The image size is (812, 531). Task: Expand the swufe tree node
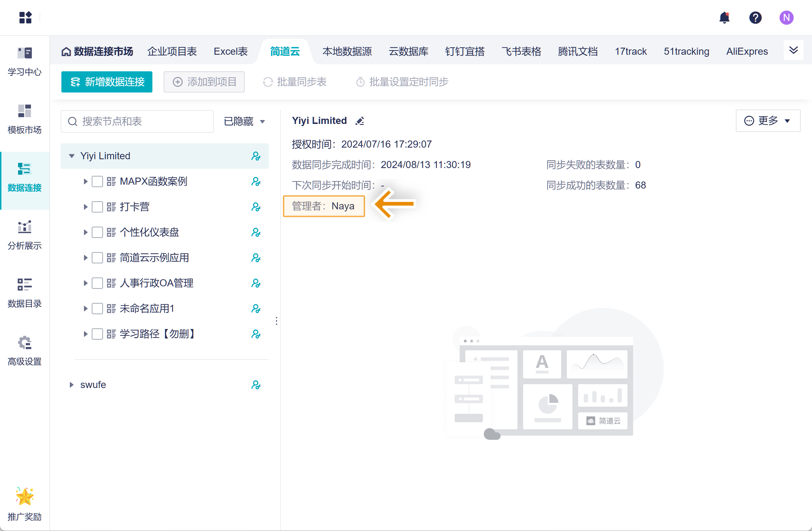[x=72, y=385]
